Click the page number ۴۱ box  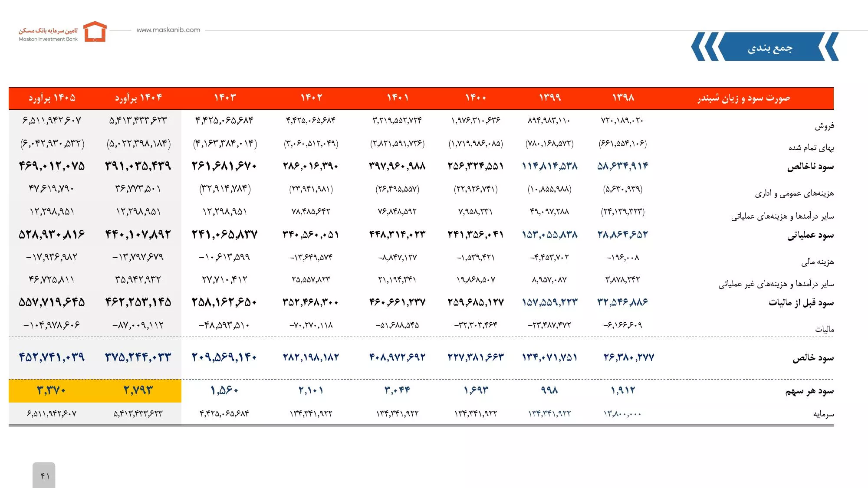44,475
